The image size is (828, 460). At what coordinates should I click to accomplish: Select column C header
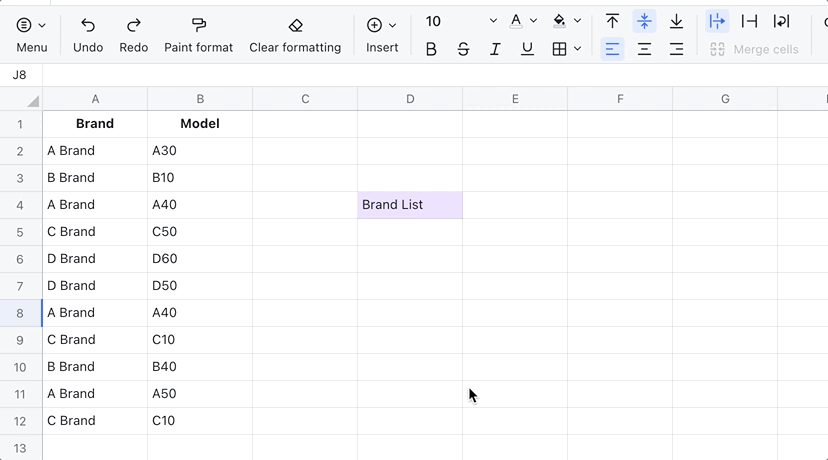pyautogui.click(x=305, y=98)
